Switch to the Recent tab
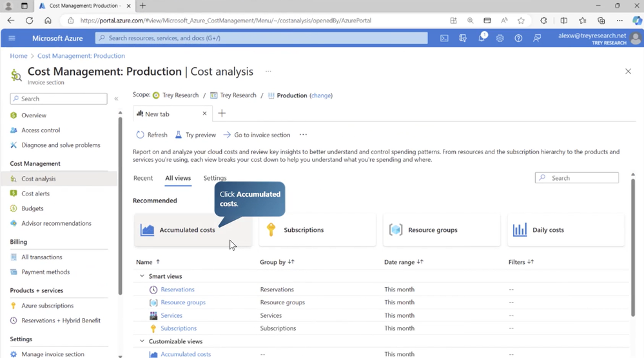 pyautogui.click(x=143, y=178)
